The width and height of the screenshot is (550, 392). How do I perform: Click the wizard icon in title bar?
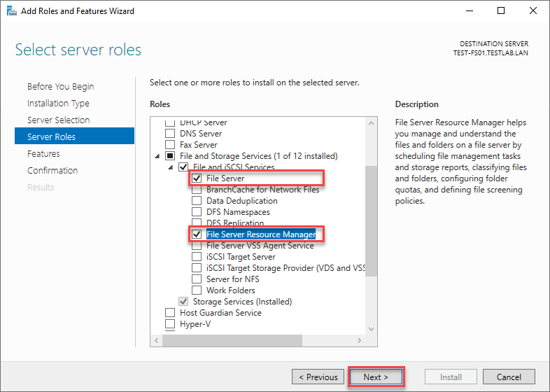click(12, 11)
